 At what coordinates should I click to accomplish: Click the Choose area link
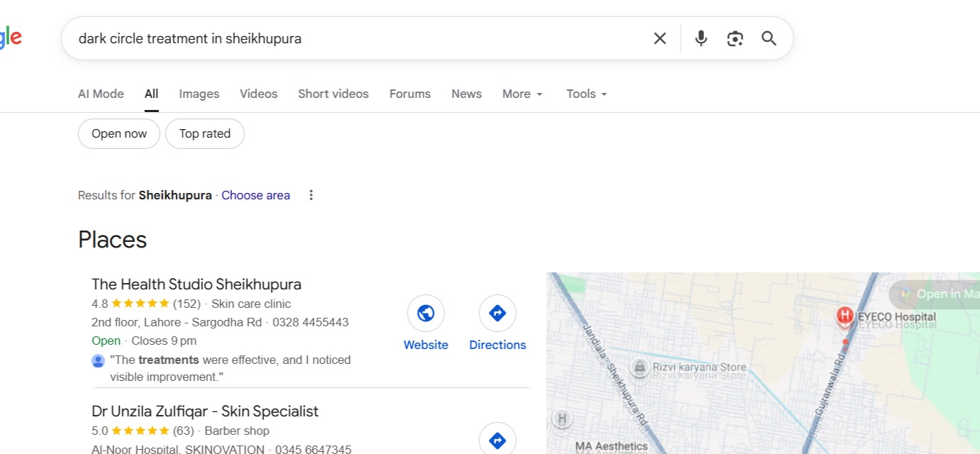tap(255, 195)
